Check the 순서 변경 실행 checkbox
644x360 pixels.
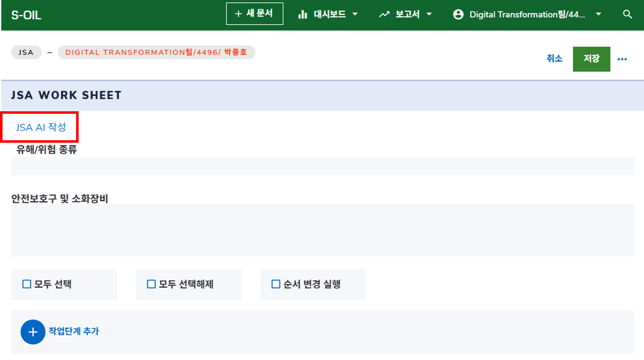point(276,284)
